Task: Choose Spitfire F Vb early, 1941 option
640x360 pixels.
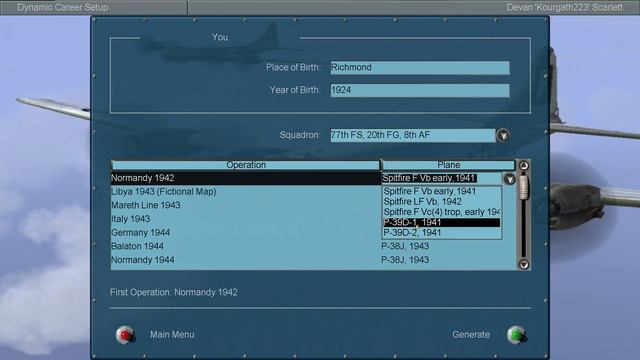Action: 442,191
